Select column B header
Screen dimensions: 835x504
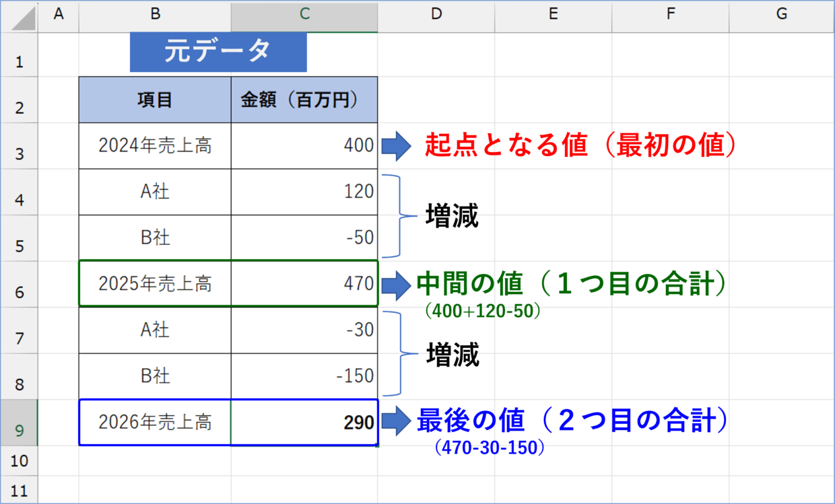pos(155,15)
